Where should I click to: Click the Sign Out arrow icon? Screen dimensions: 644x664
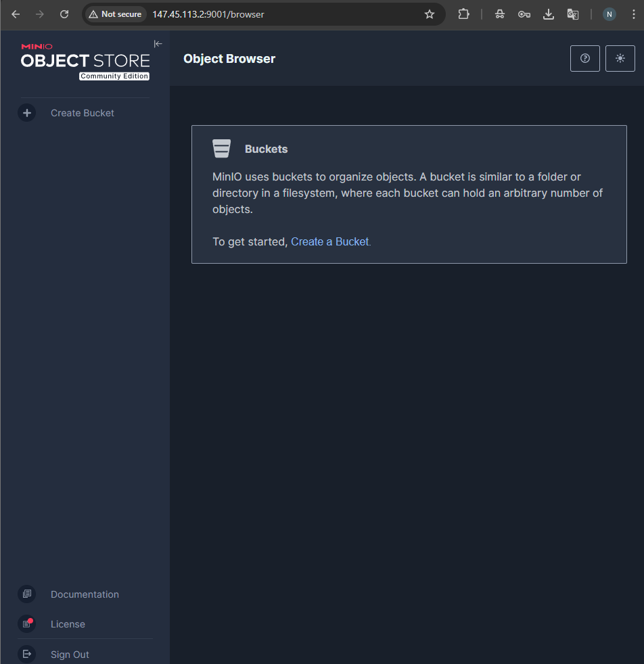[26, 654]
